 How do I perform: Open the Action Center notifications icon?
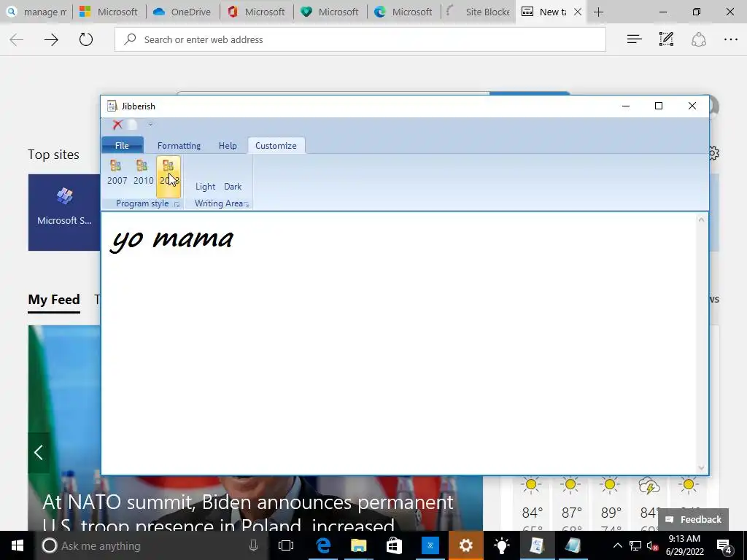[x=724, y=545]
